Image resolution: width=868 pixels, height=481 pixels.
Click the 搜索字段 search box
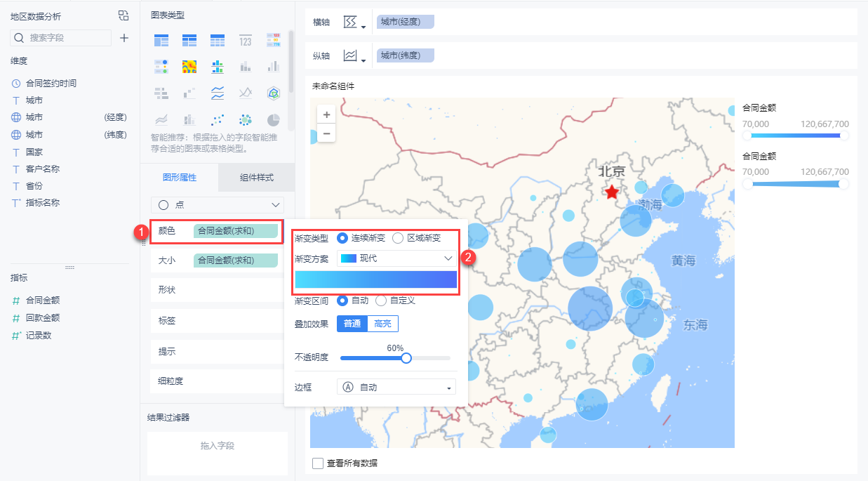[62, 38]
